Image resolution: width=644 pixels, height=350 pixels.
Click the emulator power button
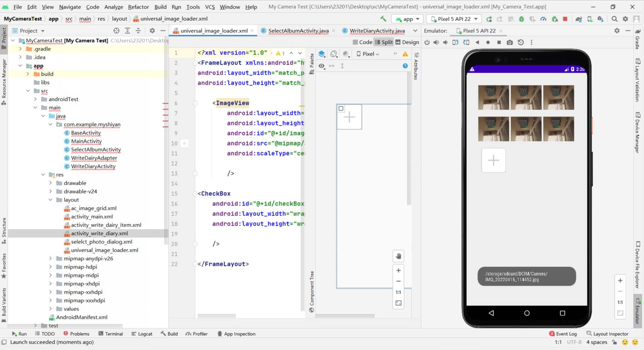click(427, 42)
